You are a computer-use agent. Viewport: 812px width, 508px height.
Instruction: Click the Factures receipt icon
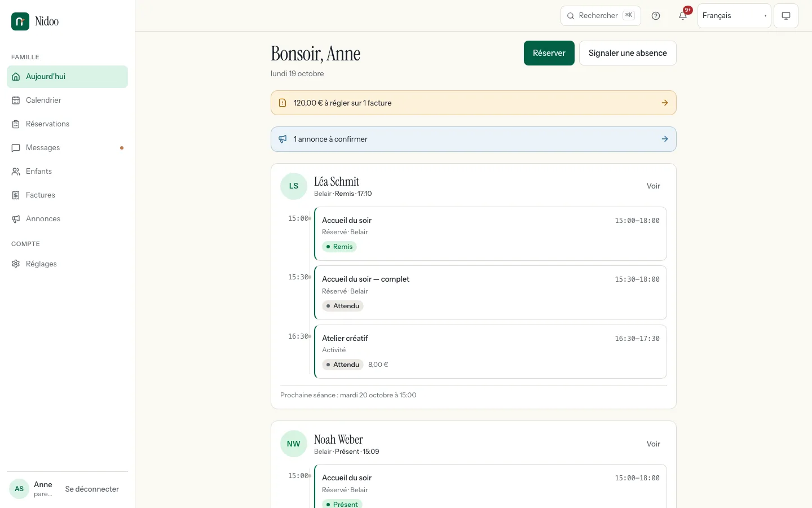[16, 195]
